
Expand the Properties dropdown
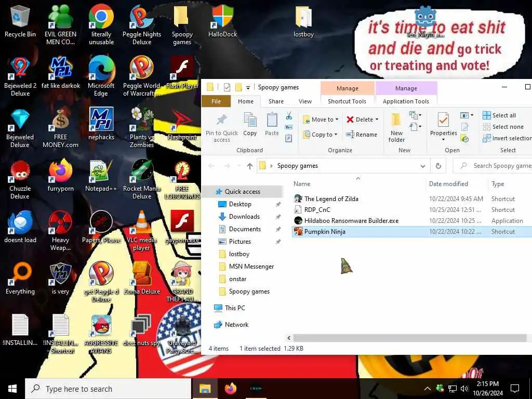tap(444, 139)
